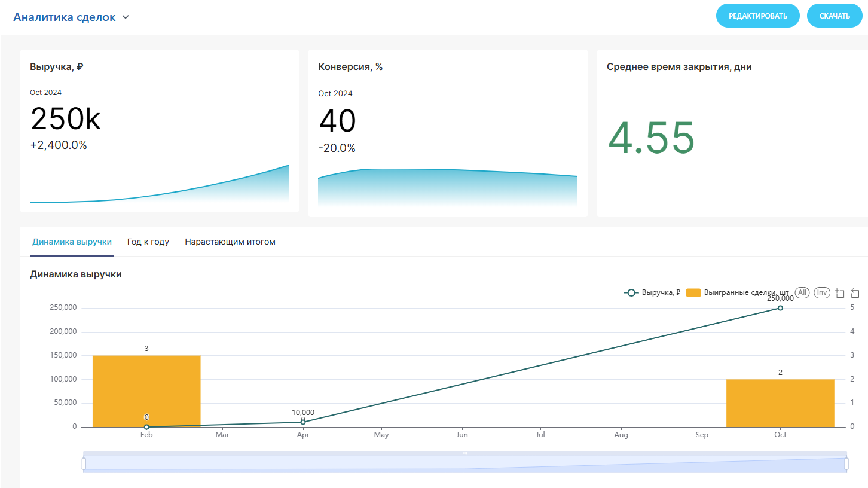The image size is (868, 488).
Task: Open the Аналитика сделок title menu
Action: 65,17
